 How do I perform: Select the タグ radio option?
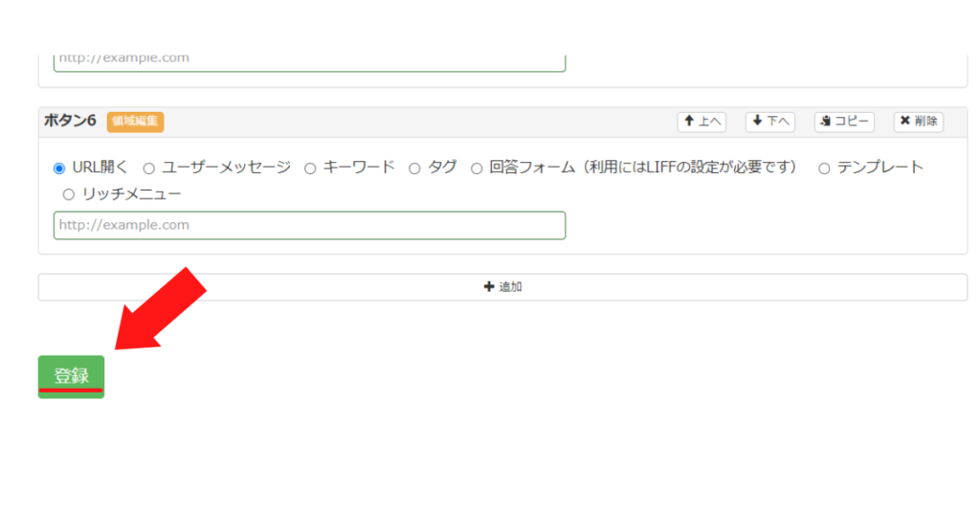414,168
